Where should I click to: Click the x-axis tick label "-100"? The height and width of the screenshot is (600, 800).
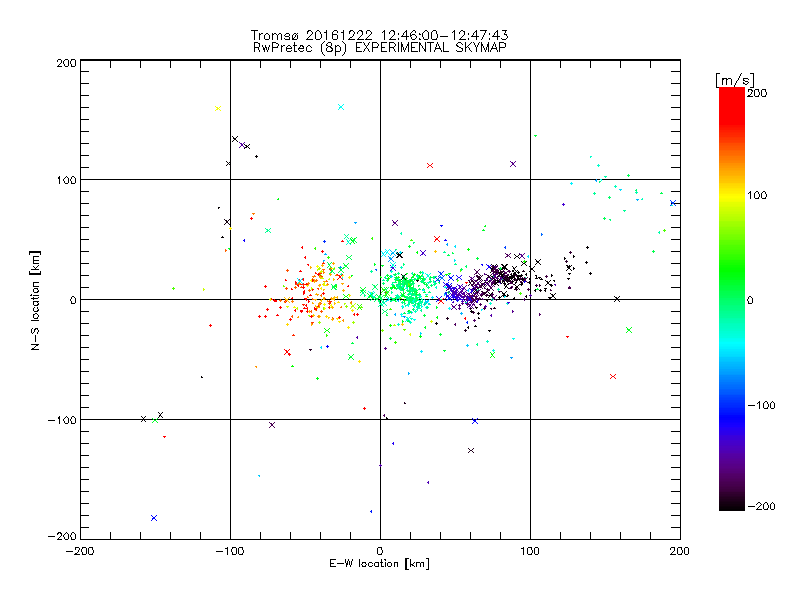(230, 551)
